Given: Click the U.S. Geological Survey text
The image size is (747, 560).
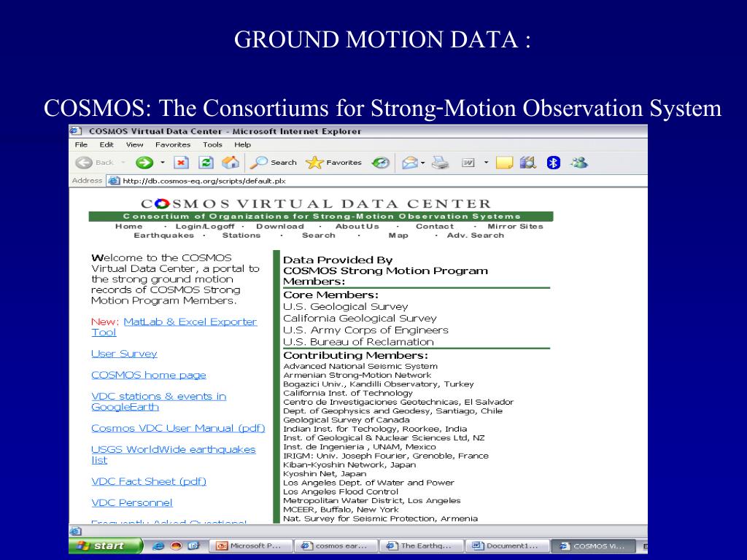Looking at the screenshot, I should click(345, 307).
